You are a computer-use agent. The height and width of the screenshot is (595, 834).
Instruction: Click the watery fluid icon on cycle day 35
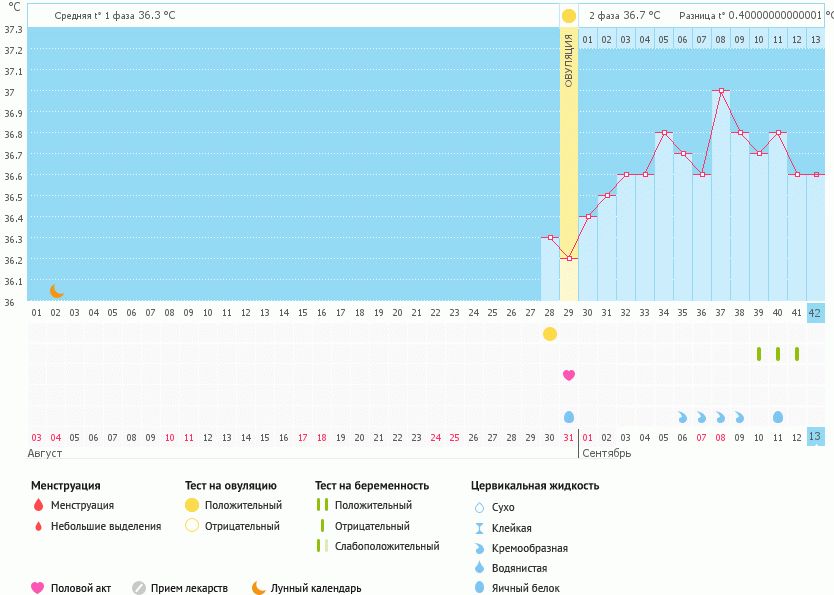tap(683, 417)
